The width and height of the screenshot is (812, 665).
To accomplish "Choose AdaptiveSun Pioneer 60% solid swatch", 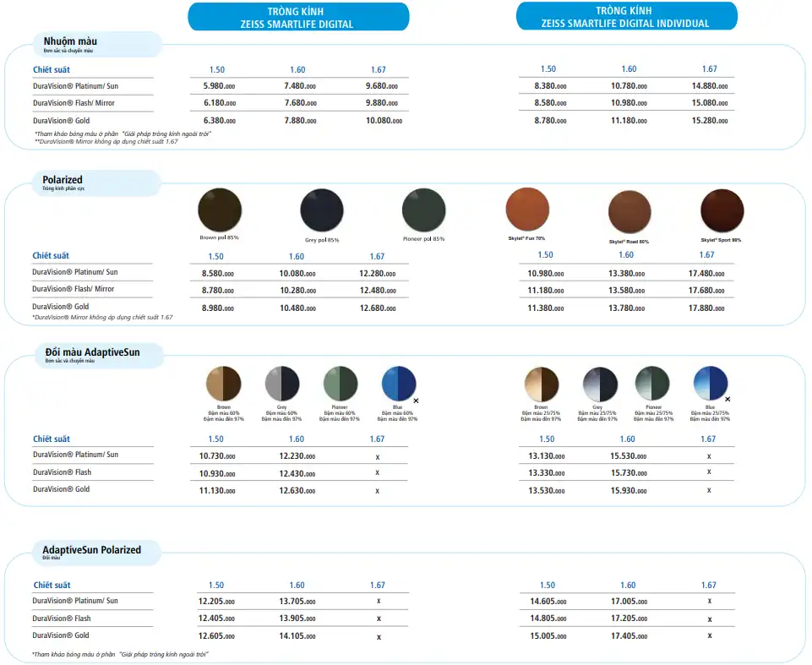I will (341, 384).
